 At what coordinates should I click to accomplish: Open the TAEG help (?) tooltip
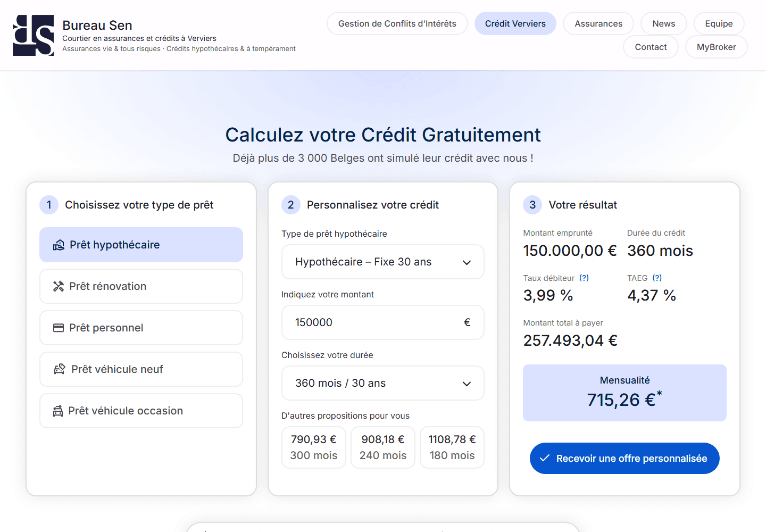tap(657, 278)
